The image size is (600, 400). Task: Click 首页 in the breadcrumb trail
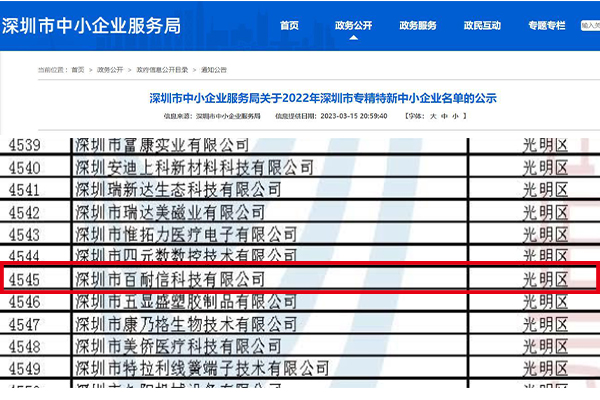point(78,70)
